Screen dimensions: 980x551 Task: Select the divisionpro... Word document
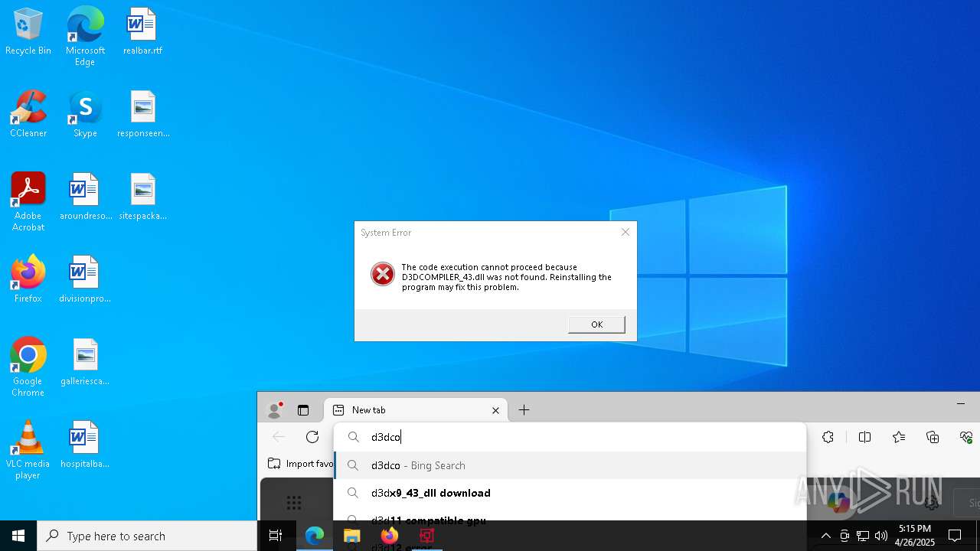(x=85, y=280)
